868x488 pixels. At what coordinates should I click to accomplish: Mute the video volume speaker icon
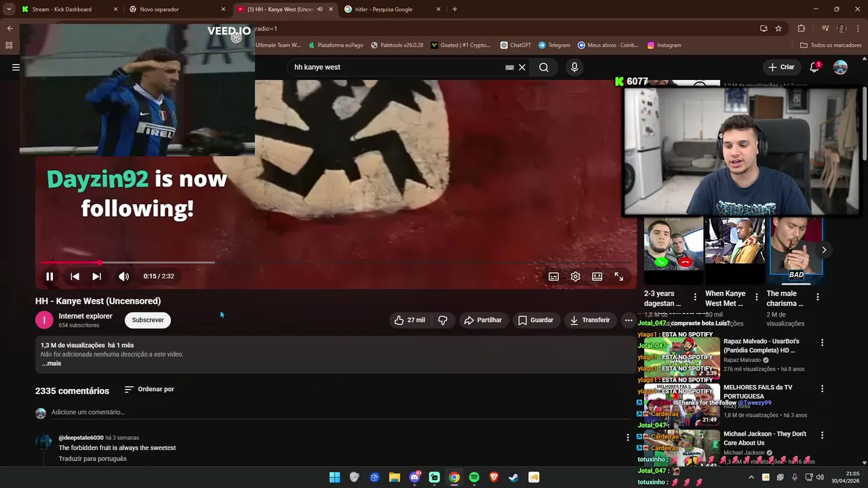[123, 277]
